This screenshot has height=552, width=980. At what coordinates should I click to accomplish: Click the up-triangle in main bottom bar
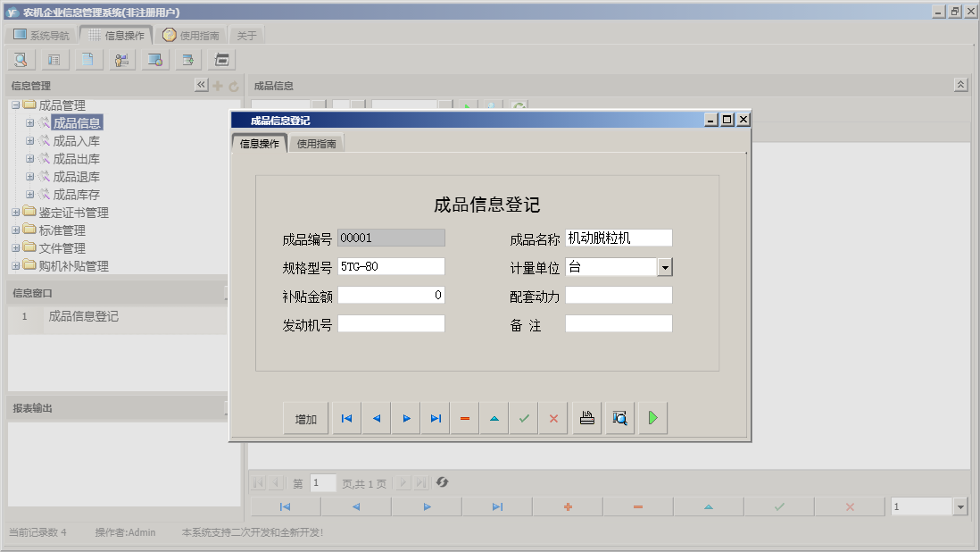pos(709,506)
